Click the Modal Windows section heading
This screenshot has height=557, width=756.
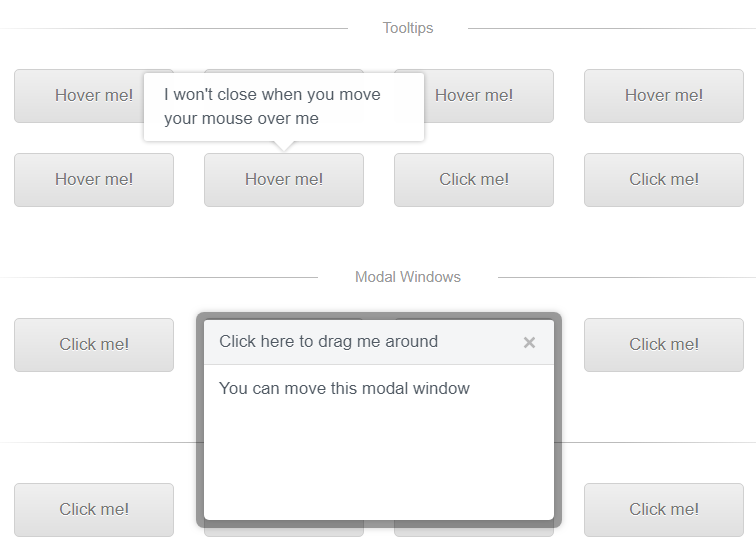408,277
